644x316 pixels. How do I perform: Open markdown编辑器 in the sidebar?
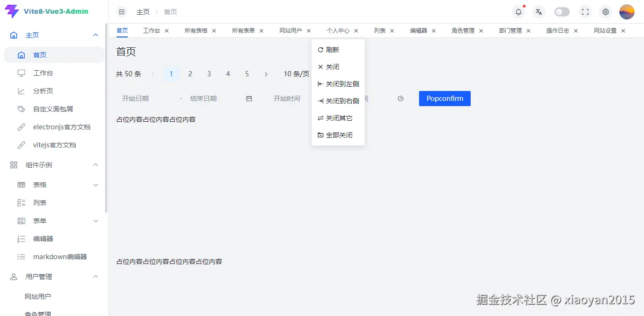click(54, 257)
